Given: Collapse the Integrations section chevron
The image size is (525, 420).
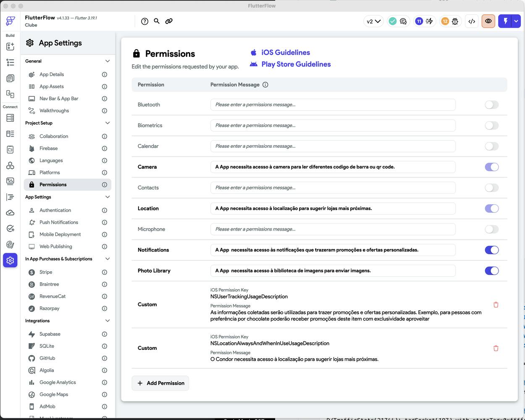Looking at the screenshot, I should (x=107, y=321).
